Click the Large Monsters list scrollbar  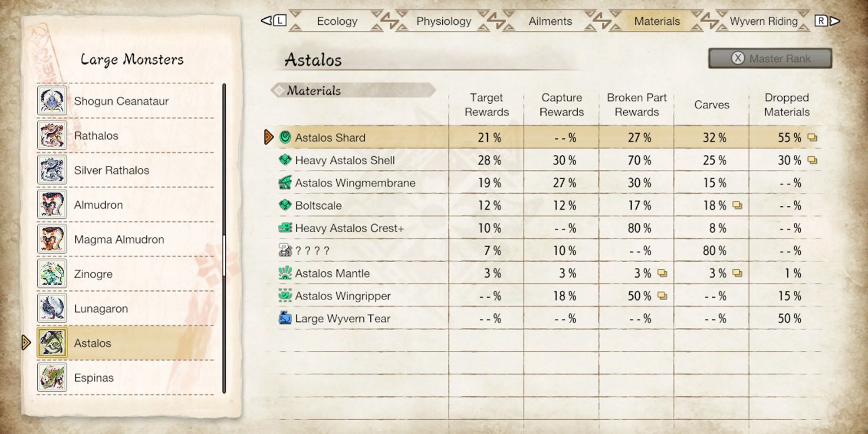pyautogui.click(x=224, y=238)
